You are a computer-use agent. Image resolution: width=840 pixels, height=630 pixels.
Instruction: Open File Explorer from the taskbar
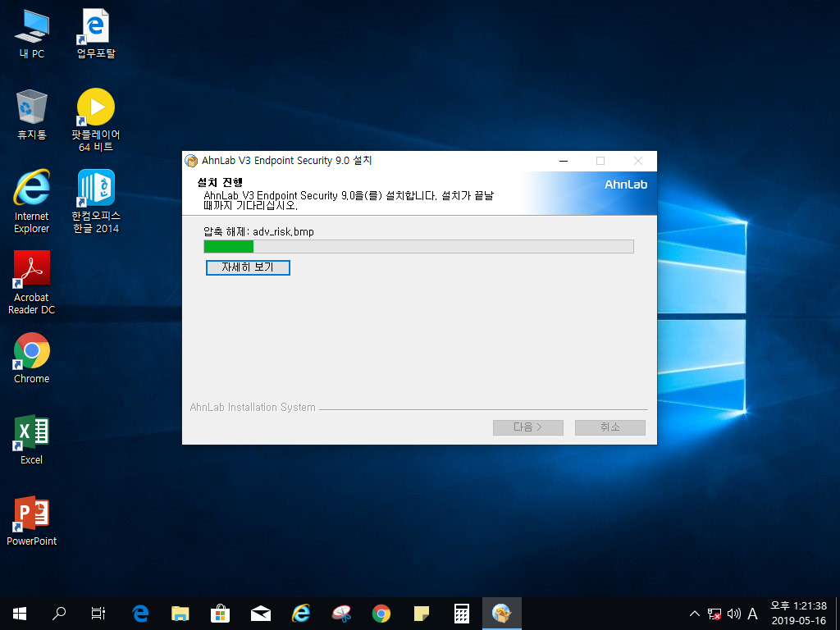pos(180,614)
